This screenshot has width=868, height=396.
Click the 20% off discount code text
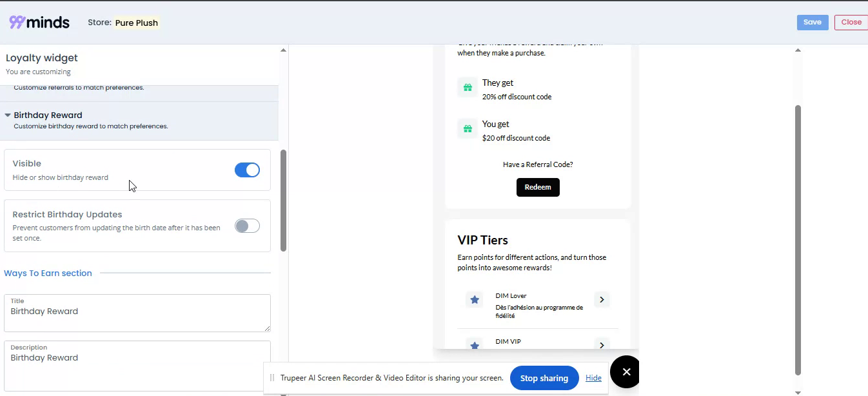(x=517, y=97)
